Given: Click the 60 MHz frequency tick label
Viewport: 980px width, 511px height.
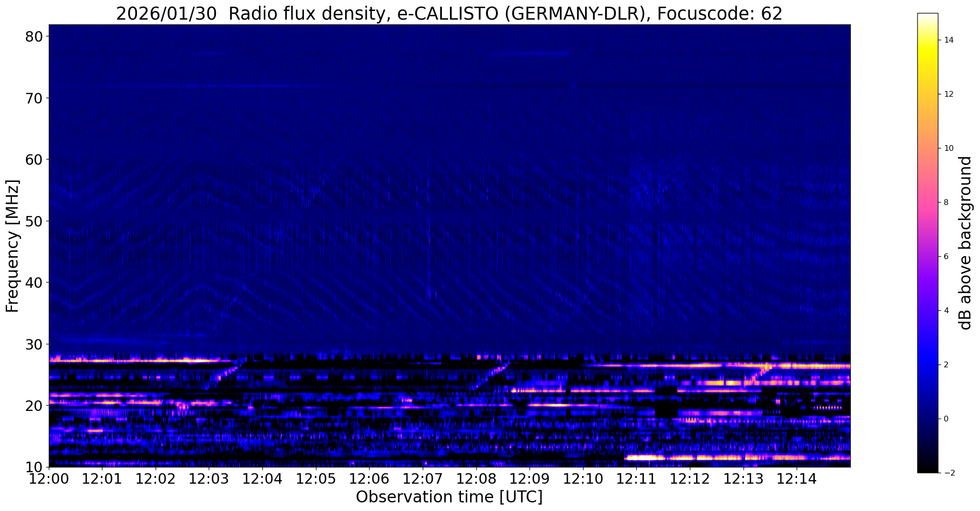Looking at the screenshot, I should (34, 159).
